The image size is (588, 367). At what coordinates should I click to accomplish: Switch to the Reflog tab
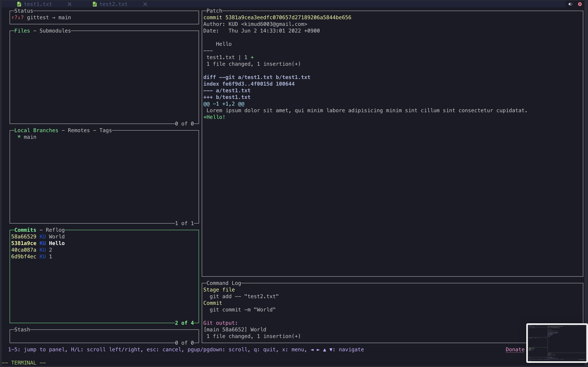pos(55,230)
